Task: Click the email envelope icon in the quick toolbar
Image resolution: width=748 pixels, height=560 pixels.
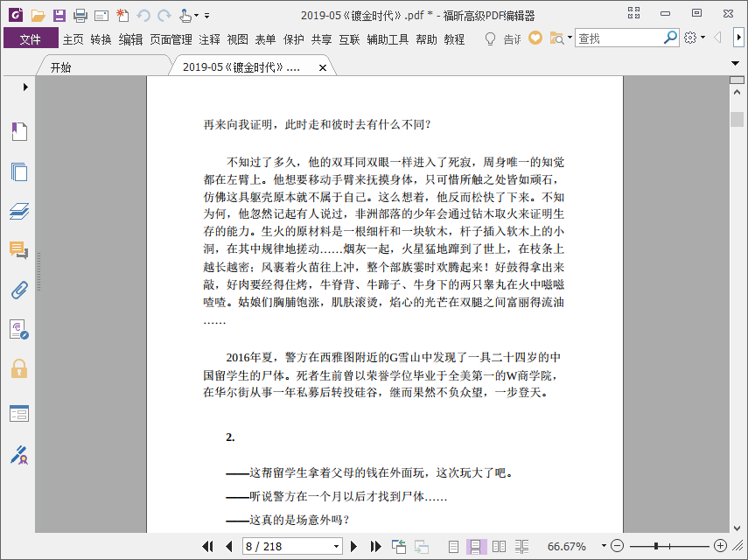Action: 101,16
